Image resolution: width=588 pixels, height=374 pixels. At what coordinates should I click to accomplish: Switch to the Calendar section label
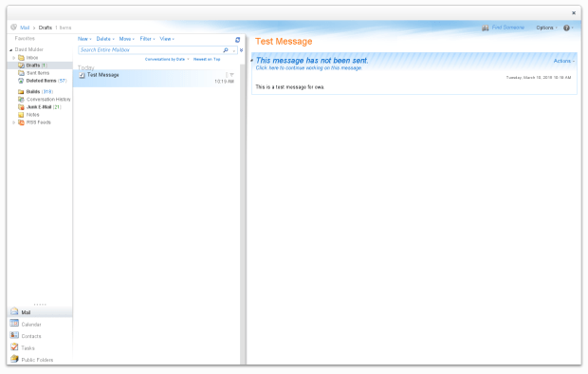[x=31, y=325]
